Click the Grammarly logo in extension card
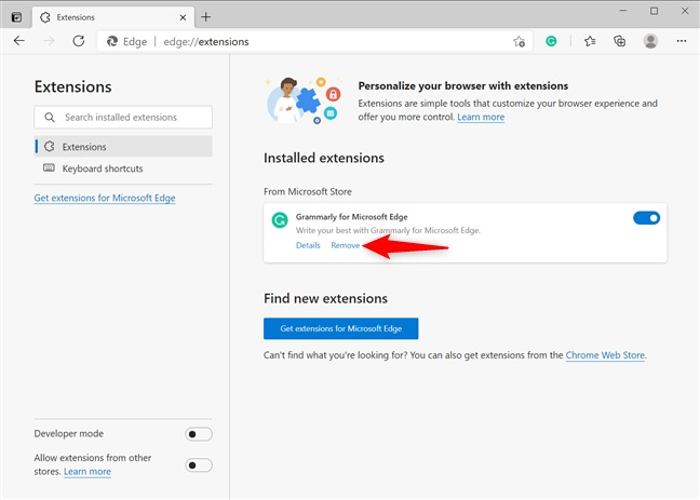 tap(280, 220)
